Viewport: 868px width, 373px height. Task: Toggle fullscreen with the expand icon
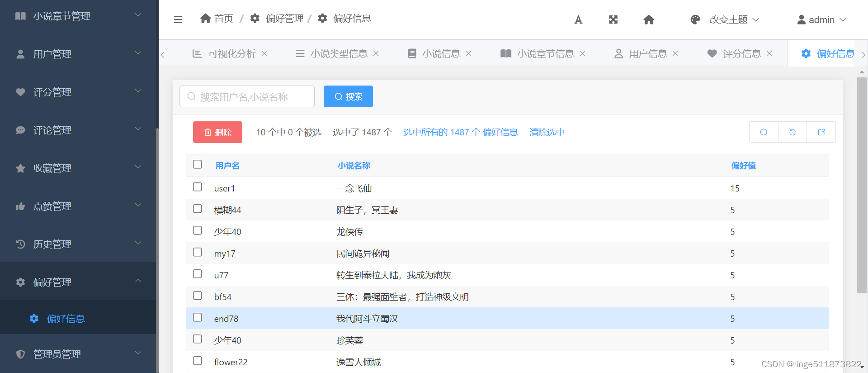613,19
